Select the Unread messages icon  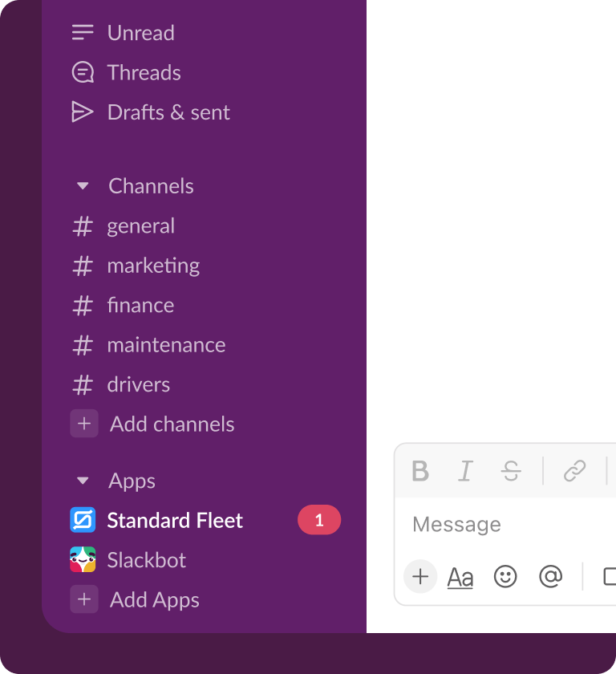[x=83, y=32]
